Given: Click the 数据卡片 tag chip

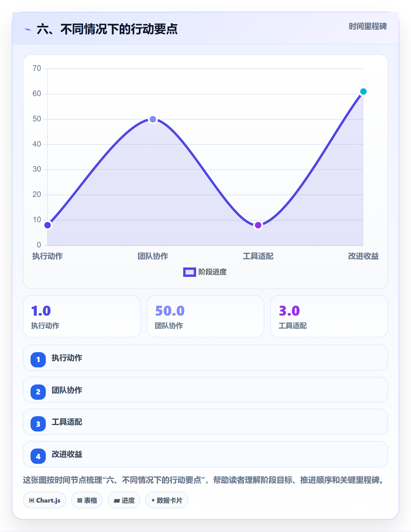Looking at the screenshot, I should point(167,500).
